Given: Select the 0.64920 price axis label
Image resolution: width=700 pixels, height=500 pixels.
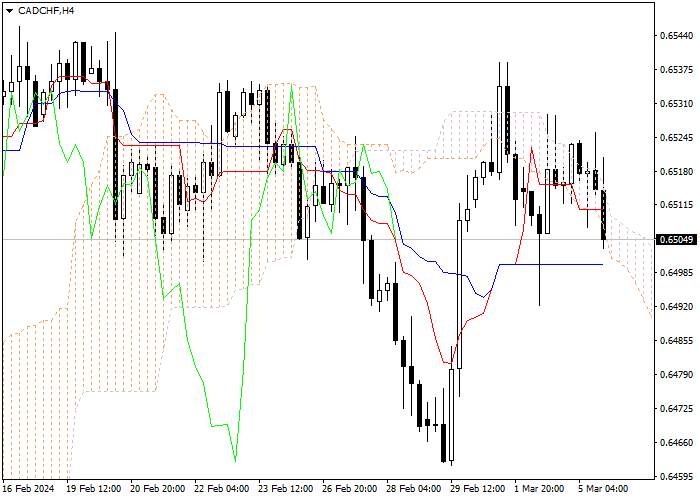Looking at the screenshot, I should click(676, 307).
